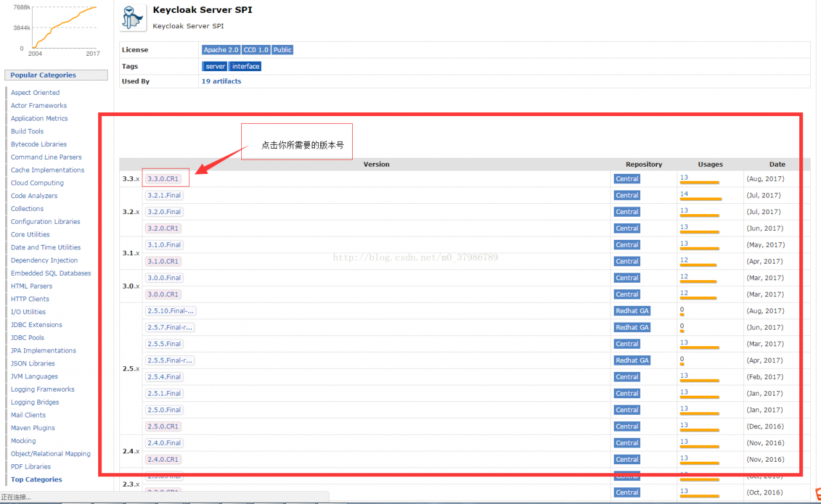This screenshot has width=821, height=504.
Task: Click Redhat GA badge in 2.5.7.Final row
Action: pyautogui.click(x=632, y=328)
